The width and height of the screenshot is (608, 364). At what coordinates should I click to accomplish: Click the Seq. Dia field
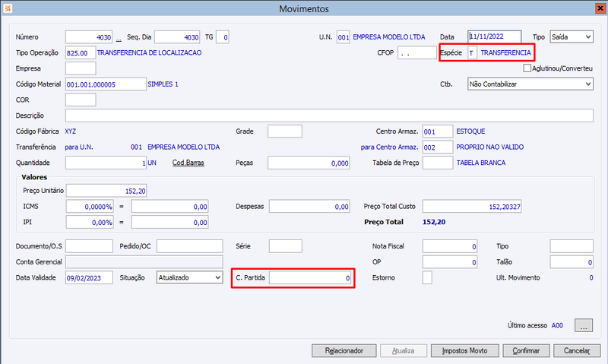(x=177, y=37)
